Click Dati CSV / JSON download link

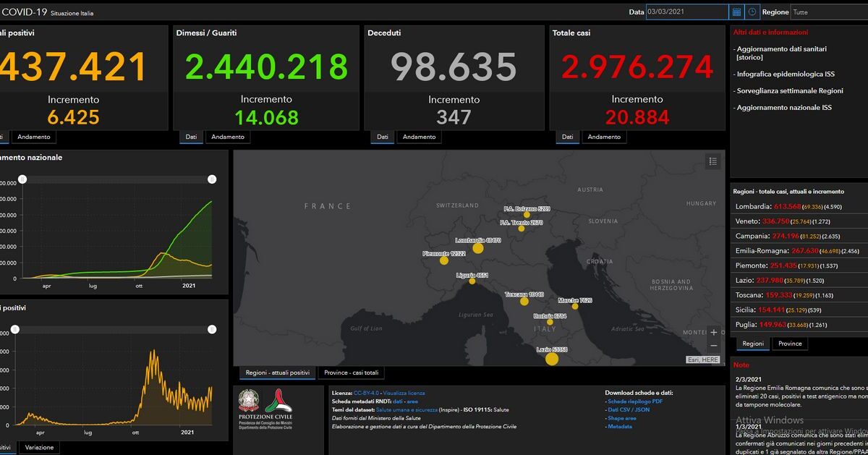[629, 409]
